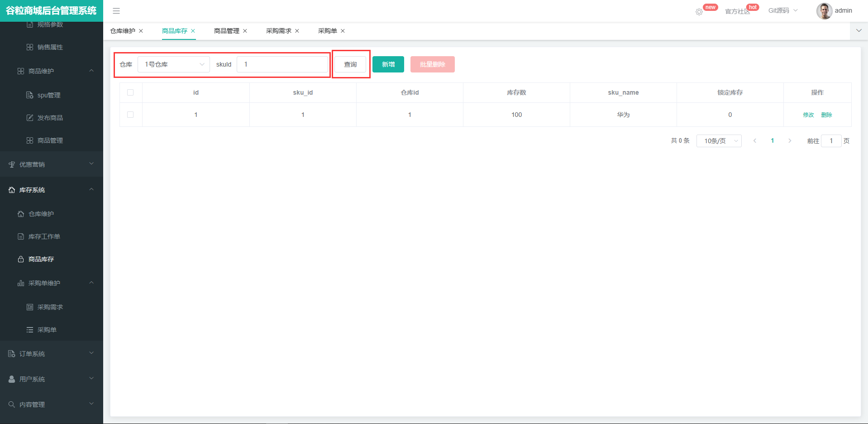
Task: Click the 采购单维护 bar chart icon
Action: pyautogui.click(x=21, y=283)
